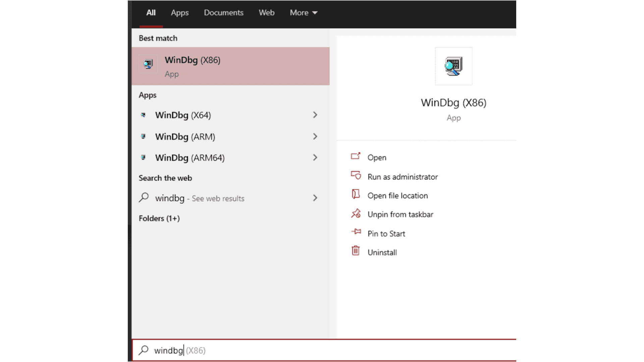This screenshot has width=644, height=362.
Task: Click the Open file location icon
Action: pos(356,194)
